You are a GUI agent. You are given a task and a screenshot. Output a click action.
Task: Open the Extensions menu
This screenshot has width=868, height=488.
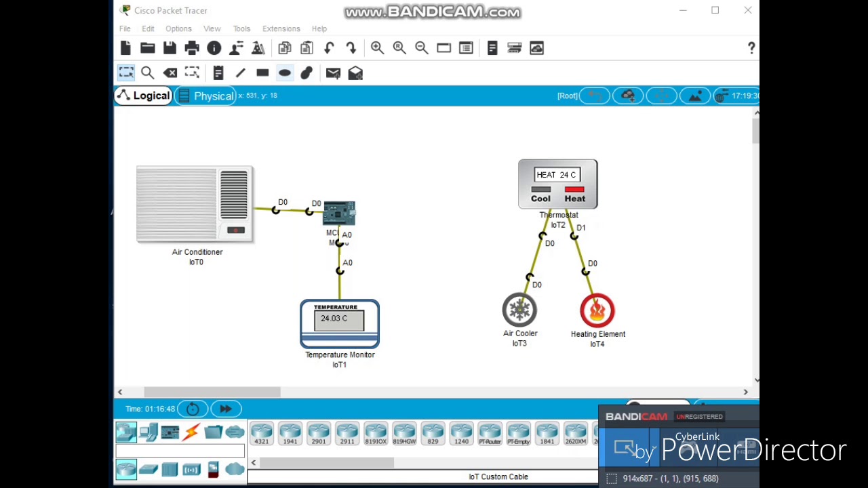[x=281, y=28]
